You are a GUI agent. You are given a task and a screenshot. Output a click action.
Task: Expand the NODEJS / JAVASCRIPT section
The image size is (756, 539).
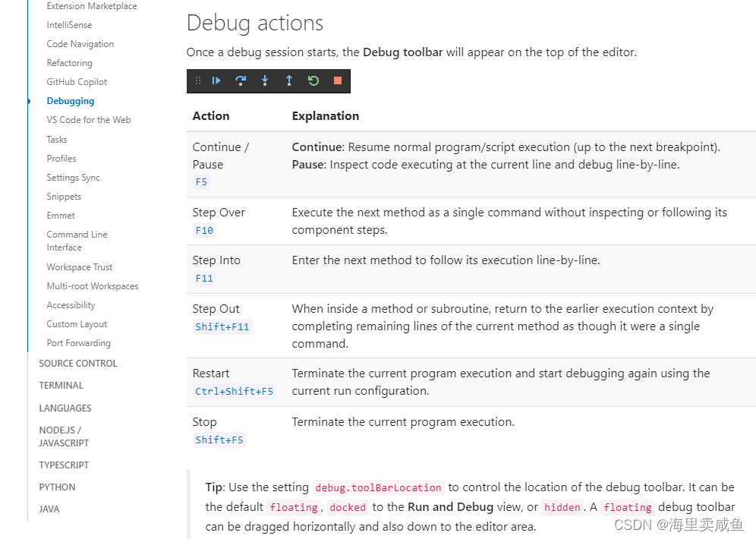(64, 436)
